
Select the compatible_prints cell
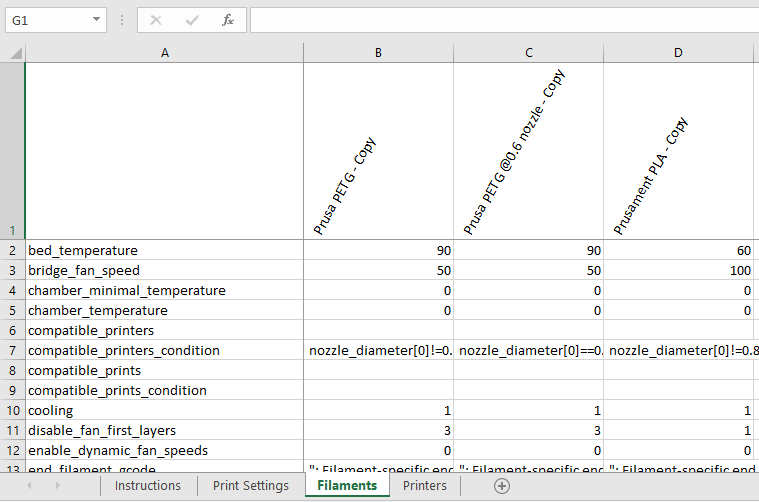pyautogui.click(x=165, y=370)
